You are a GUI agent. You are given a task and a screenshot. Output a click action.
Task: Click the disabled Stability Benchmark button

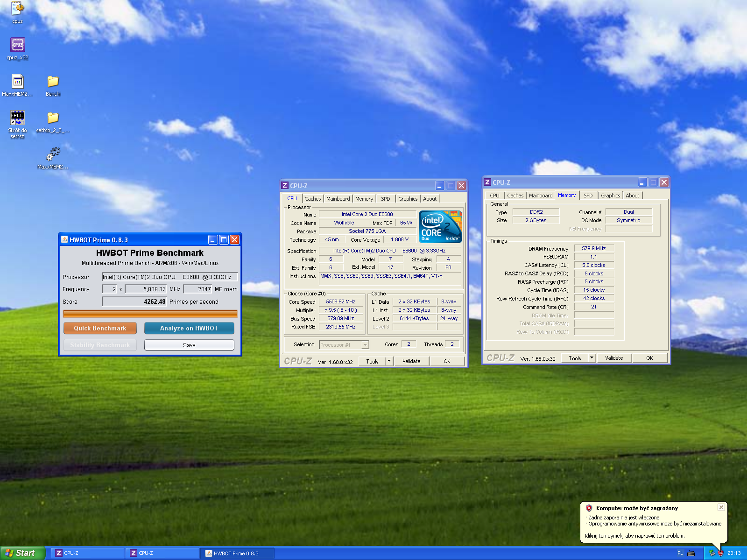(x=100, y=345)
